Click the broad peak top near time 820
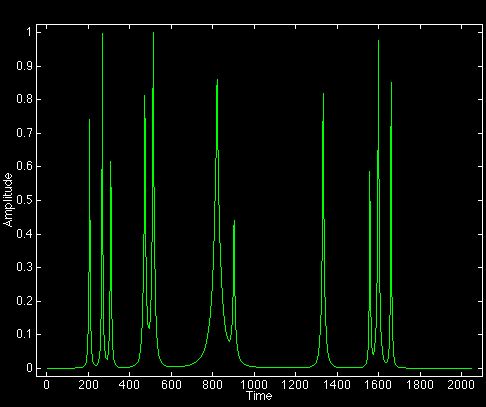This screenshot has height=407, width=486. [217, 80]
